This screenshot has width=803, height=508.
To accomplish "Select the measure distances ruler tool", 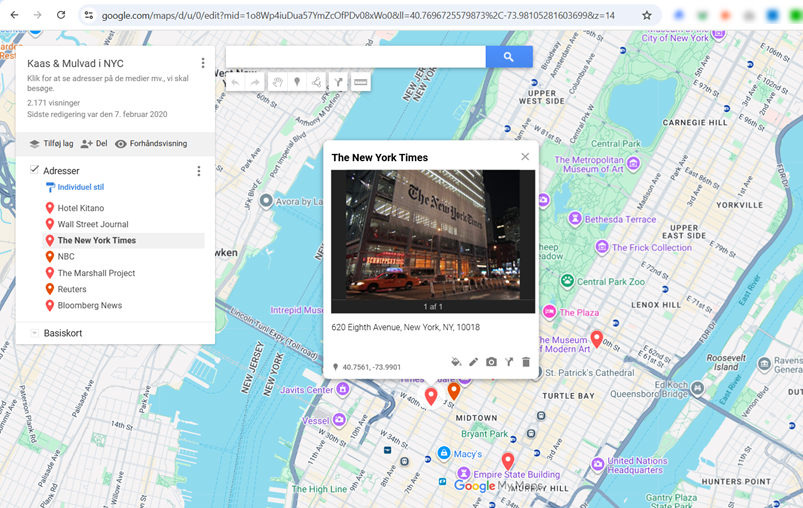I will point(360,82).
